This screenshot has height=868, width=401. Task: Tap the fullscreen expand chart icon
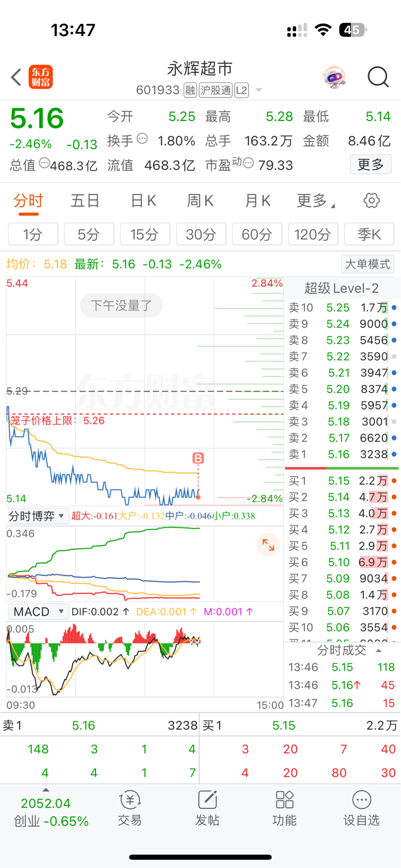tap(268, 545)
